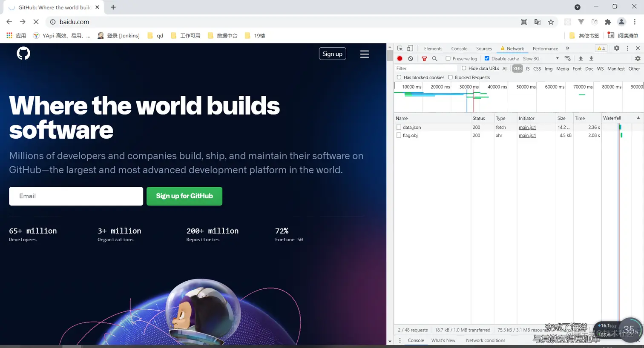This screenshot has width=644, height=348.
Task: Open Chrome's three-dot main menu
Action: pos(635,22)
